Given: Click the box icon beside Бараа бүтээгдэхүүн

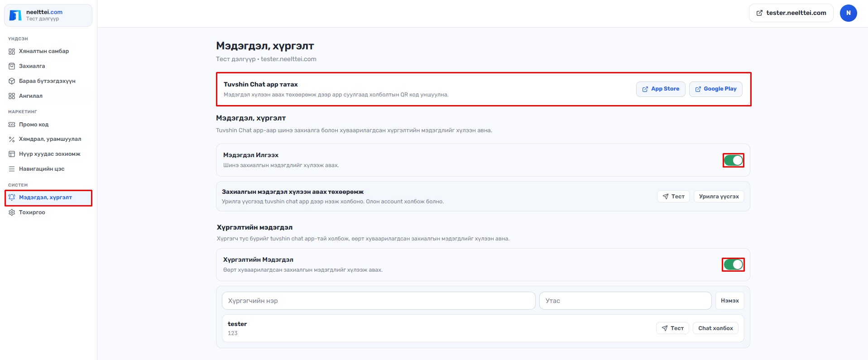Looking at the screenshot, I should [x=12, y=81].
